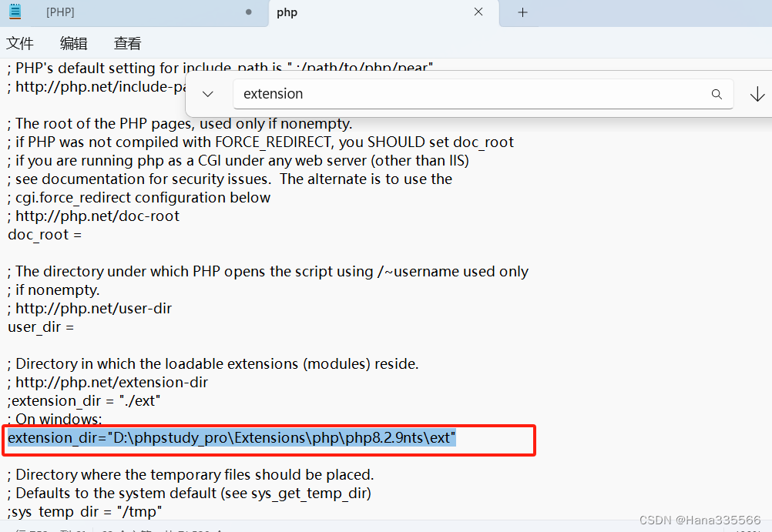Screen dimensions: 772x532
Task: Click the line ;sys_temp_dir = "/tmp"
Action: (85, 512)
